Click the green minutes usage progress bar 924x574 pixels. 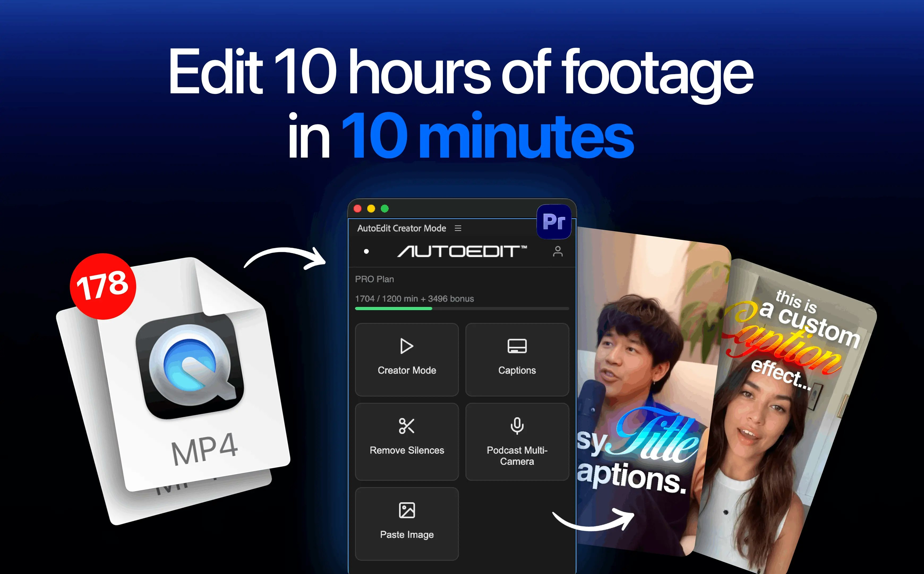click(x=462, y=309)
